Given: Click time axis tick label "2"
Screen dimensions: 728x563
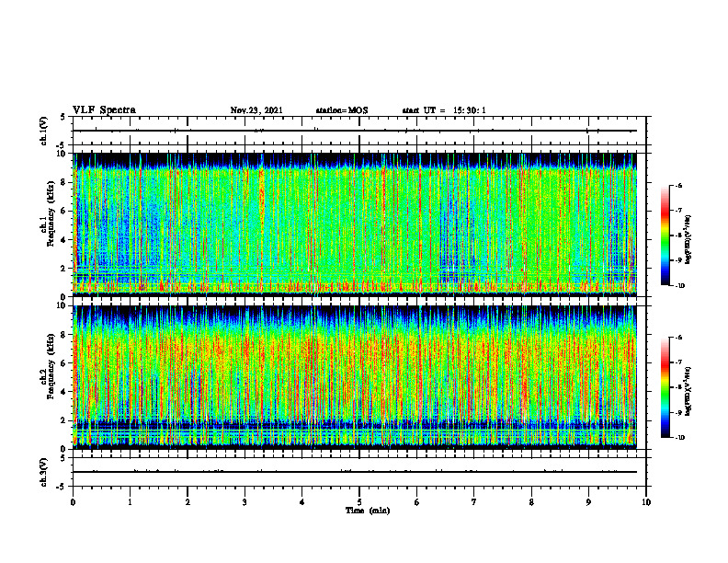Looking at the screenshot, I should click(x=188, y=502).
